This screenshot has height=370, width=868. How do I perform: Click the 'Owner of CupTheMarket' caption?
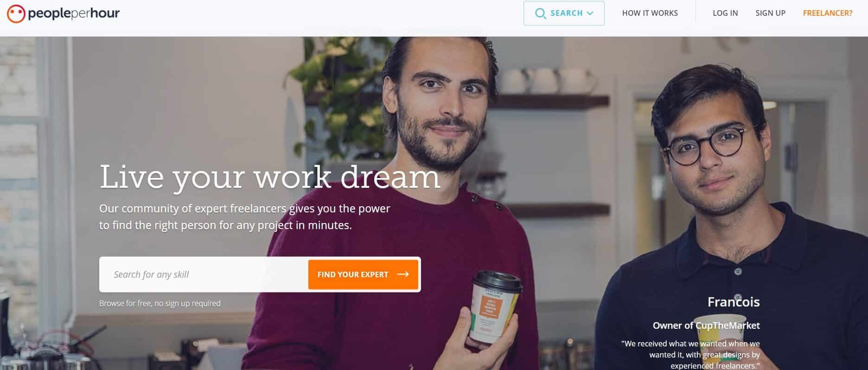point(706,325)
